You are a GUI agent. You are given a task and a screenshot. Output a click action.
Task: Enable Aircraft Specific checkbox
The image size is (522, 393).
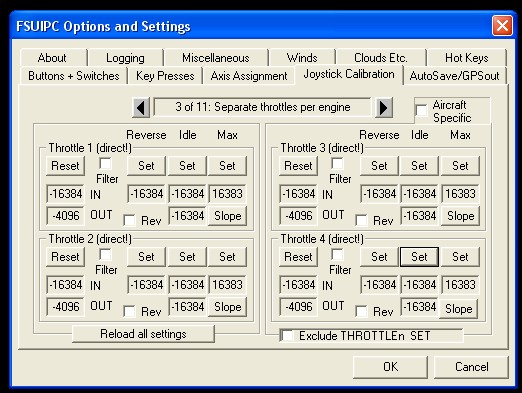pyautogui.click(x=421, y=110)
